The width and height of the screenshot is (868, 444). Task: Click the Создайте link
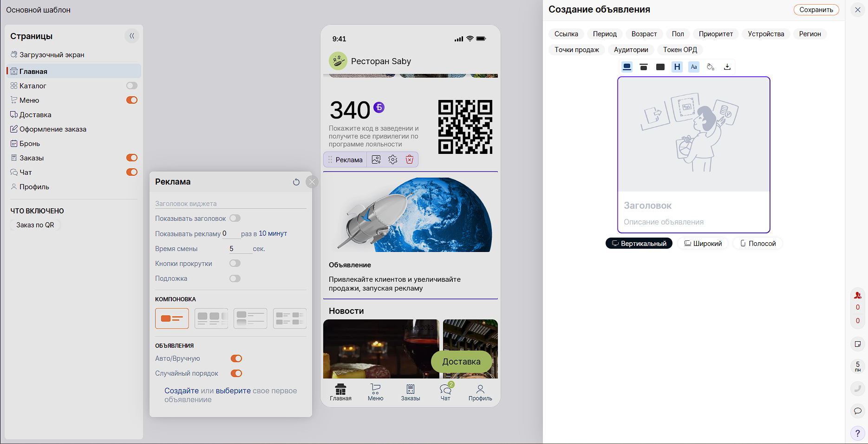point(182,391)
